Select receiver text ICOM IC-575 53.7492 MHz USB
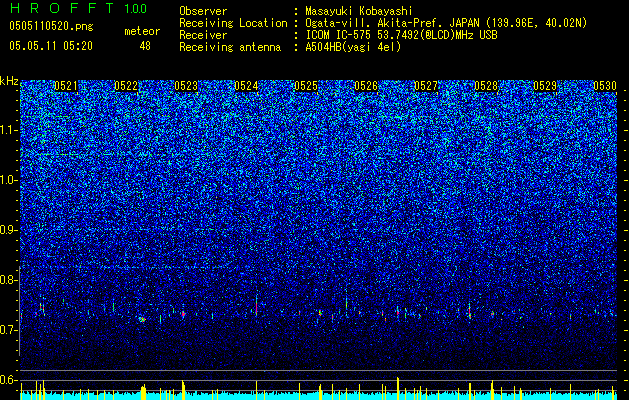This screenshot has height=400, width=629. click(401, 35)
